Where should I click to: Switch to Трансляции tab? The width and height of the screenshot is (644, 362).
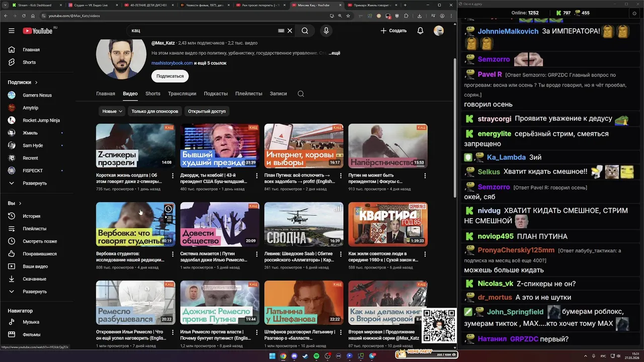(x=182, y=94)
